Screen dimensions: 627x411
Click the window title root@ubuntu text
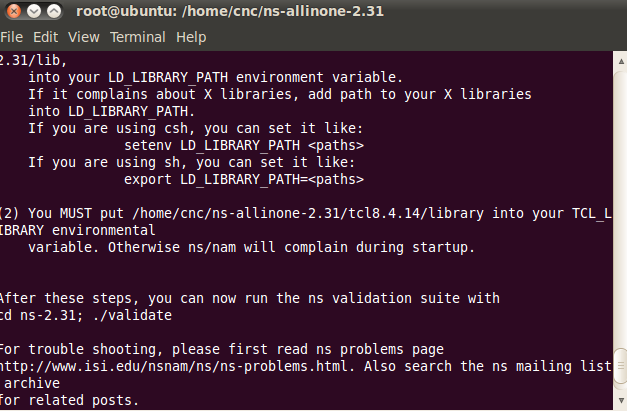pos(126,11)
